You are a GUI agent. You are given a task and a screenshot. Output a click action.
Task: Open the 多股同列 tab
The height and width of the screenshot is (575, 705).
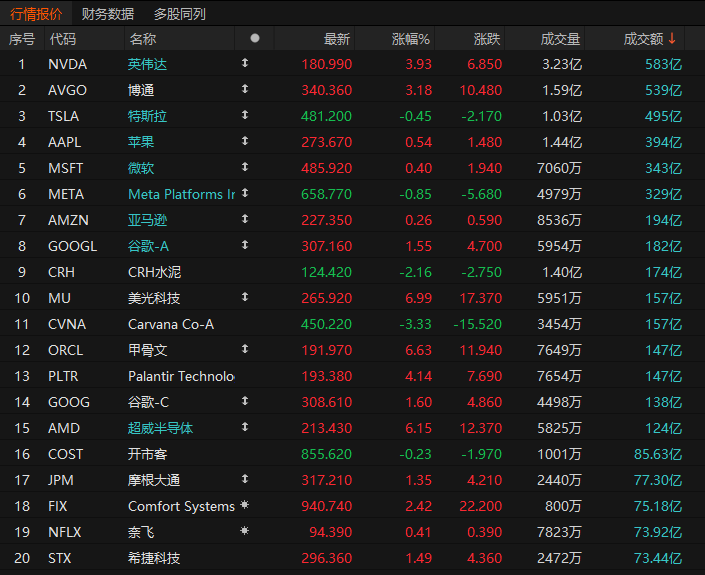click(x=180, y=14)
